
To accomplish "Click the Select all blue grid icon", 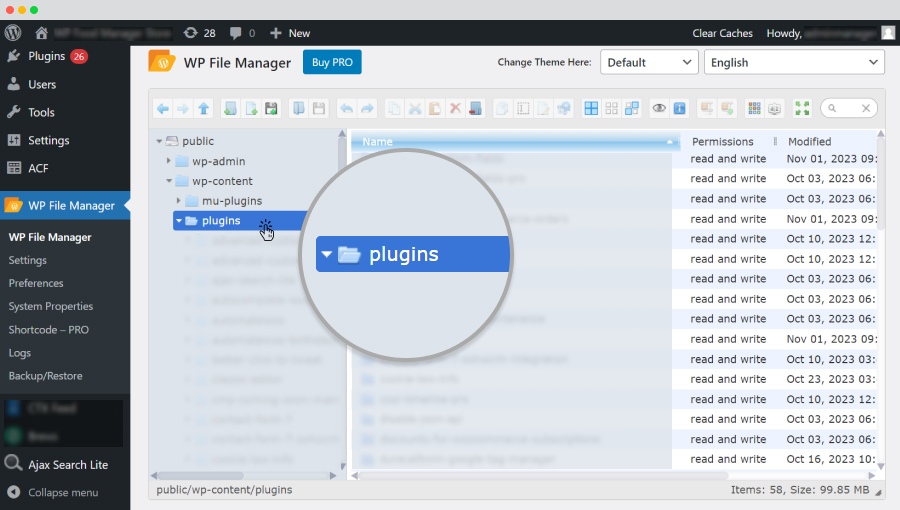I will 591,108.
